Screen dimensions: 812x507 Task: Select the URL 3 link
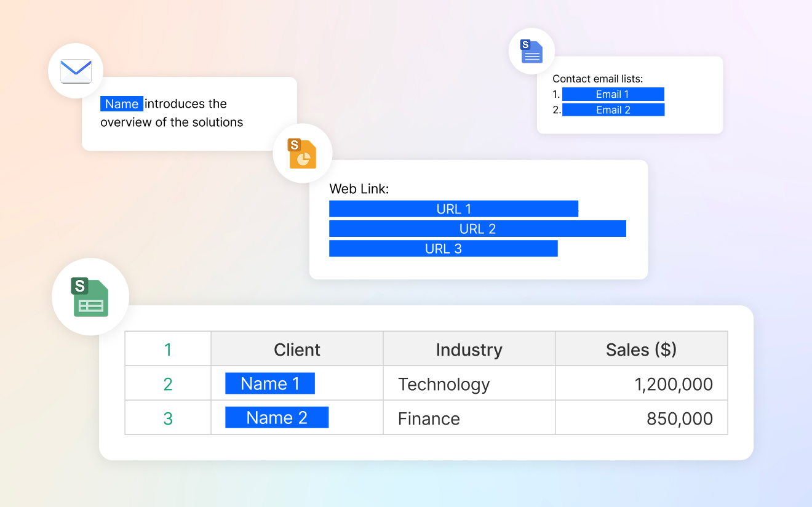[443, 248]
